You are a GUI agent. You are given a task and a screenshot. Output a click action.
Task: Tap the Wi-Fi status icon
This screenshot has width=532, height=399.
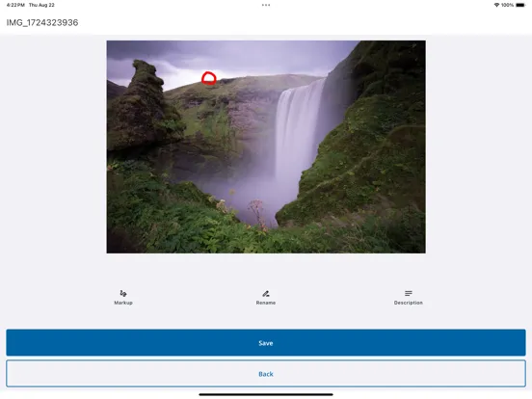tap(496, 5)
